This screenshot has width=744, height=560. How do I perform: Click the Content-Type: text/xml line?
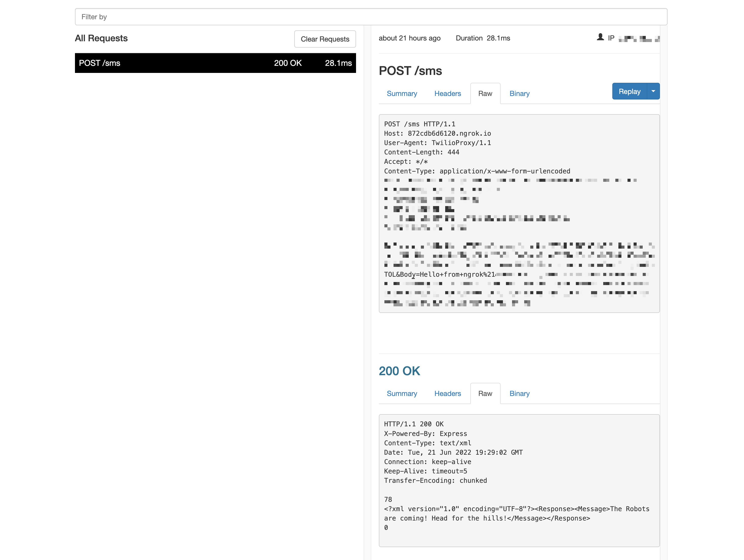tap(427, 443)
